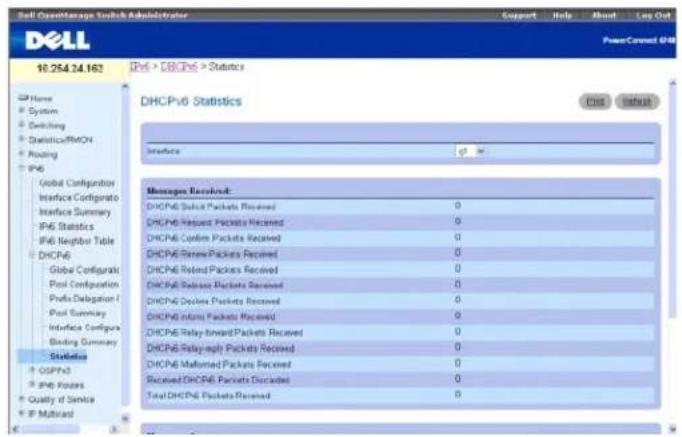Click Total DHCPv6 Packets Received row

(x=400, y=395)
